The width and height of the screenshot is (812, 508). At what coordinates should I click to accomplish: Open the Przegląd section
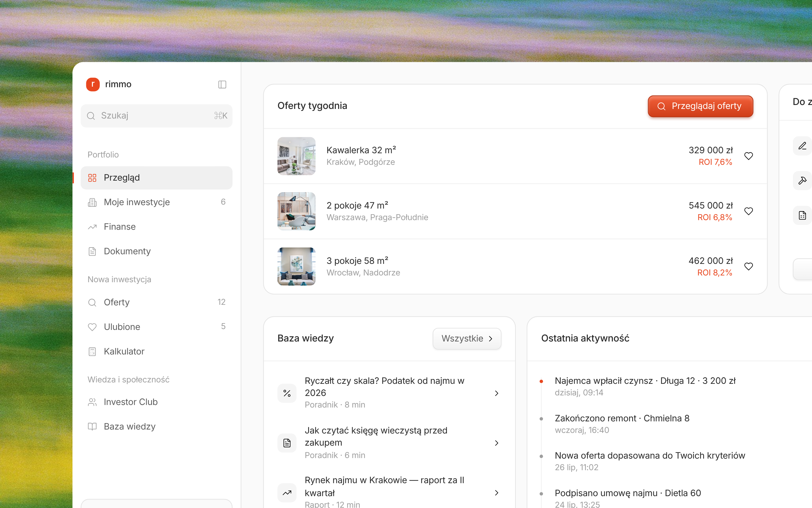pyautogui.click(x=156, y=178)
